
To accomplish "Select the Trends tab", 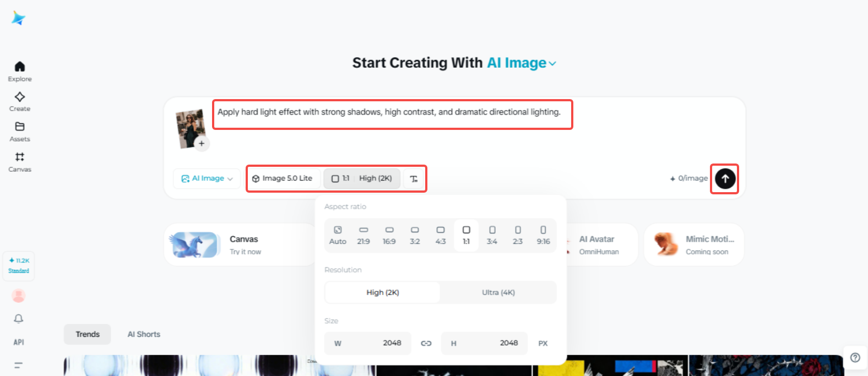I will click(x=87, y=334).
